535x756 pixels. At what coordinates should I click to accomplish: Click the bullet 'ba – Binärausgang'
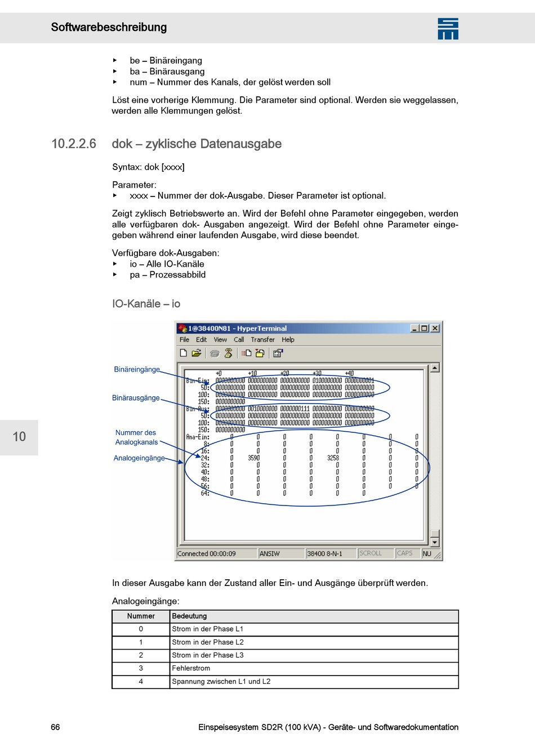point(167,71)
